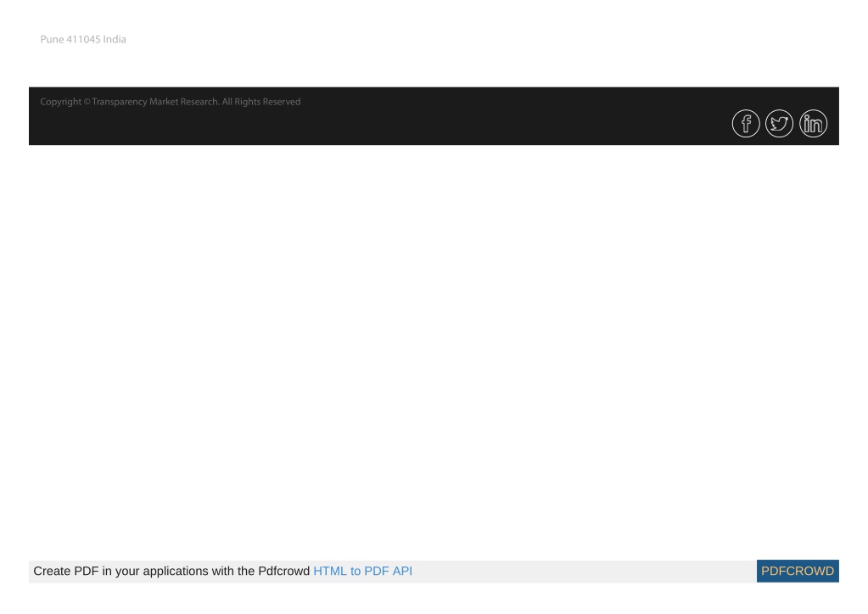Select the Pune 411045 India address text
Viewport: 868px width, 614px height.
(83, 39)
